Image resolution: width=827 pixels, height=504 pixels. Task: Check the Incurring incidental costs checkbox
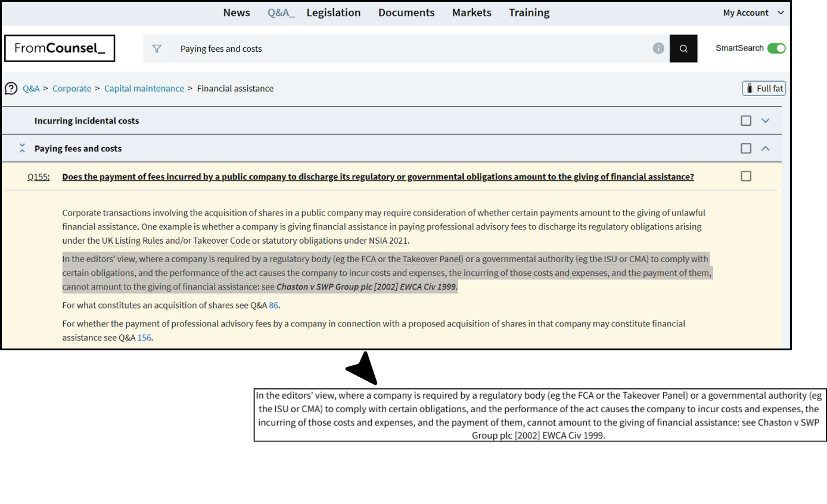(746, 121)
